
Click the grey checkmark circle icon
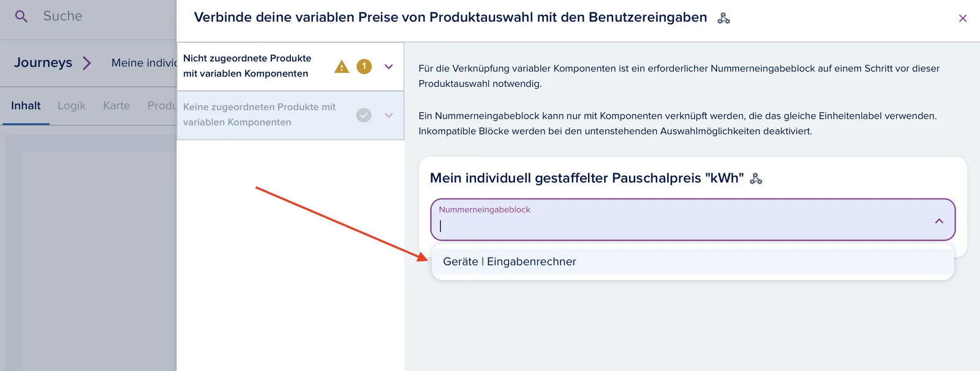[x=364, y=115]
